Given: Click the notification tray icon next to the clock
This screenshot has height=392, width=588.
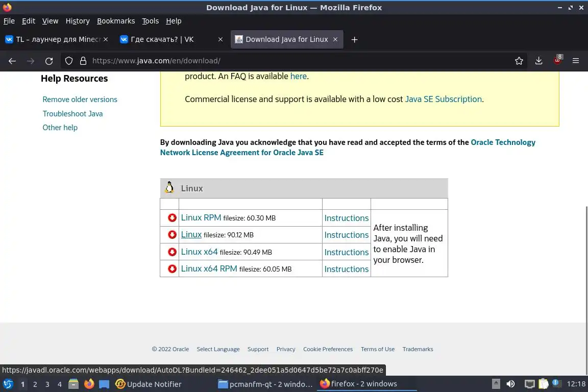Looking at the screenshot, I should pyautogui.click(x=556, y=383).
